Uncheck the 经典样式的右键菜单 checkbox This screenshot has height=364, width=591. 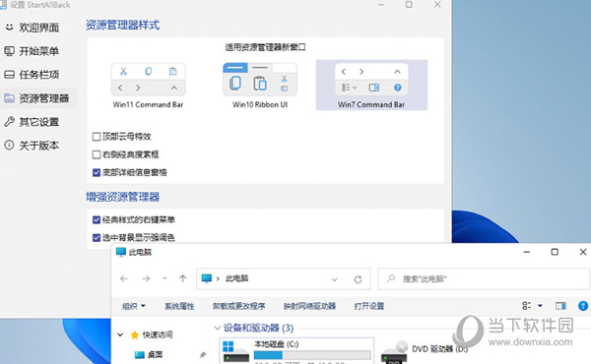pos(97,219)
